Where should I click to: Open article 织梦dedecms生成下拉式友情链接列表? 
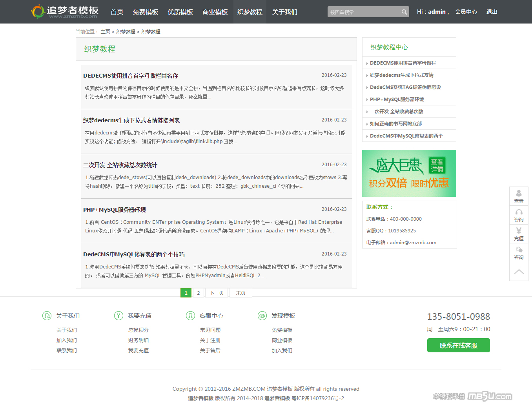(x=131, y=120)
